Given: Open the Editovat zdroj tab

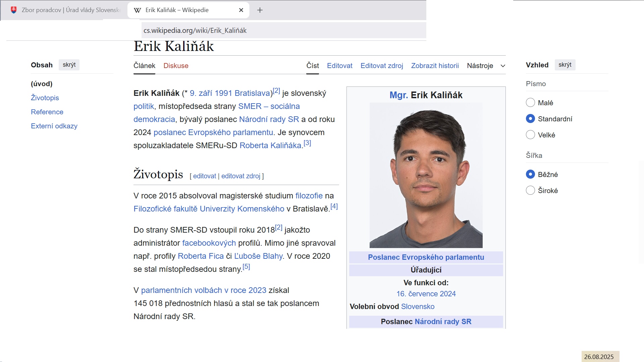Looking at the screenshot, I should 382,66.
